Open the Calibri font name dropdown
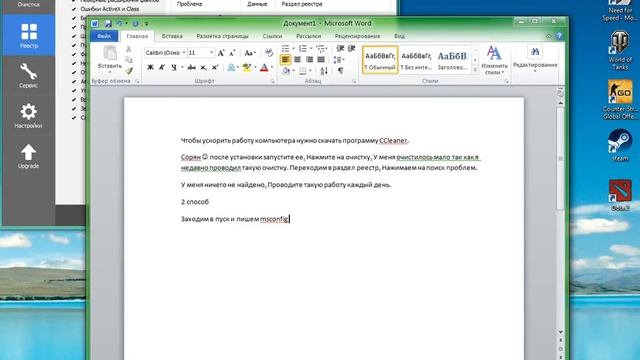 [x=184, y=53]
